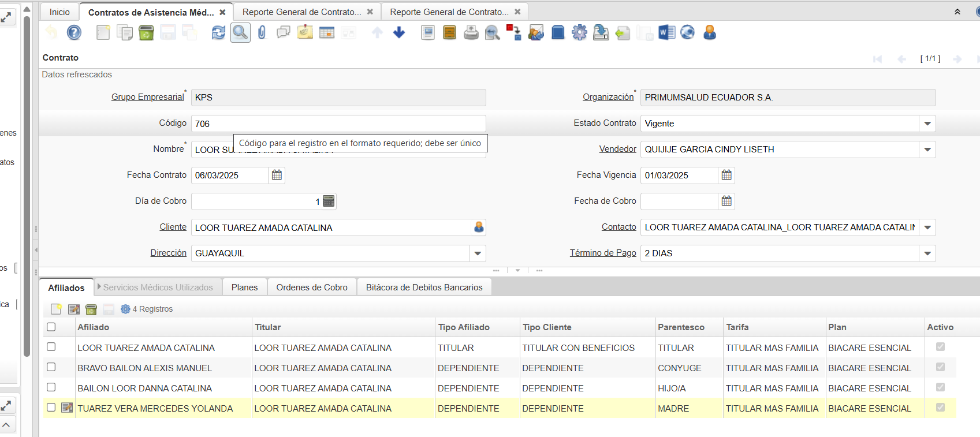Click the attachment paperclip icon
This screenshot has height=437, width=980.
[262, 33]
